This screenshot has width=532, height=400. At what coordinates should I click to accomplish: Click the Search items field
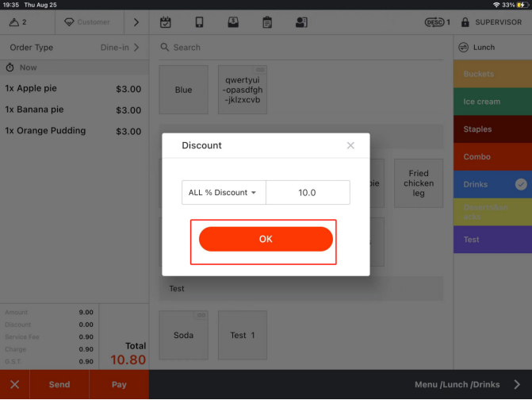tap(301, 48)
